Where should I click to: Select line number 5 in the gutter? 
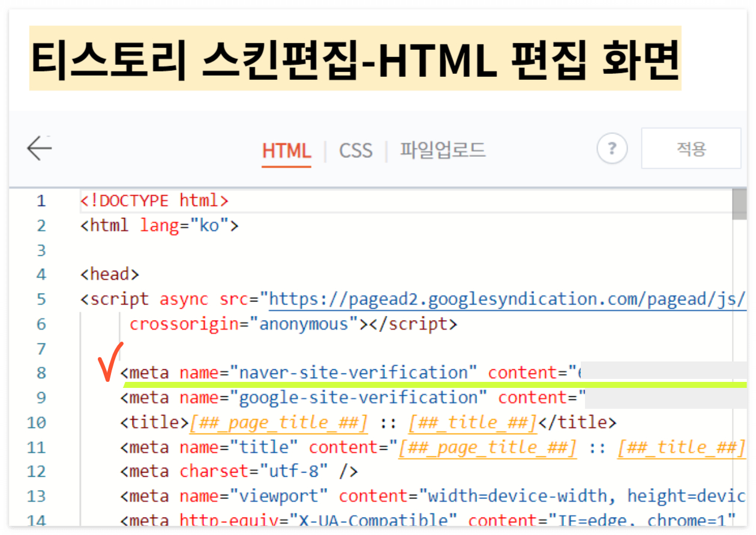[41, 299]
